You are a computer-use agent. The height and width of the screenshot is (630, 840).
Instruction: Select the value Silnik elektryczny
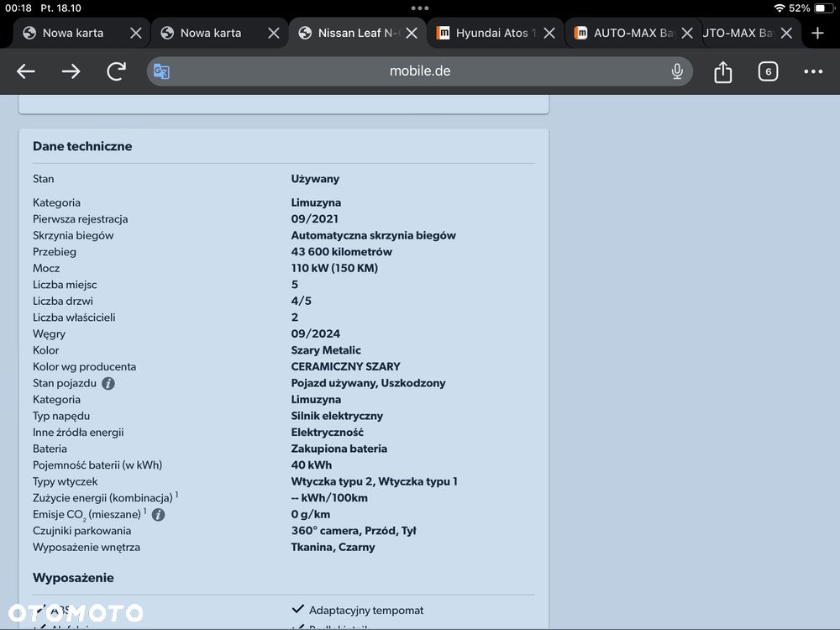[337, 416]
